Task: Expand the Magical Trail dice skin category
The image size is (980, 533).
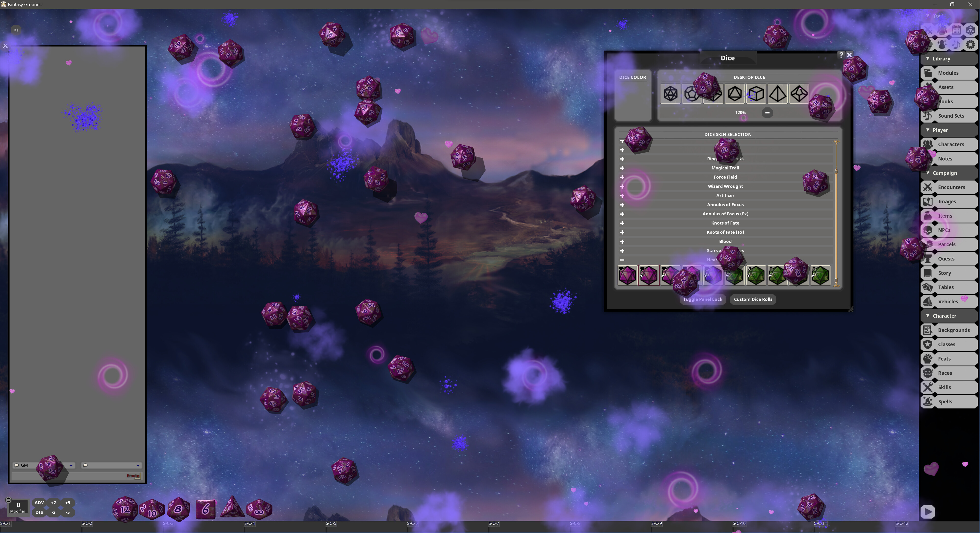Action: tap(622, 168)
